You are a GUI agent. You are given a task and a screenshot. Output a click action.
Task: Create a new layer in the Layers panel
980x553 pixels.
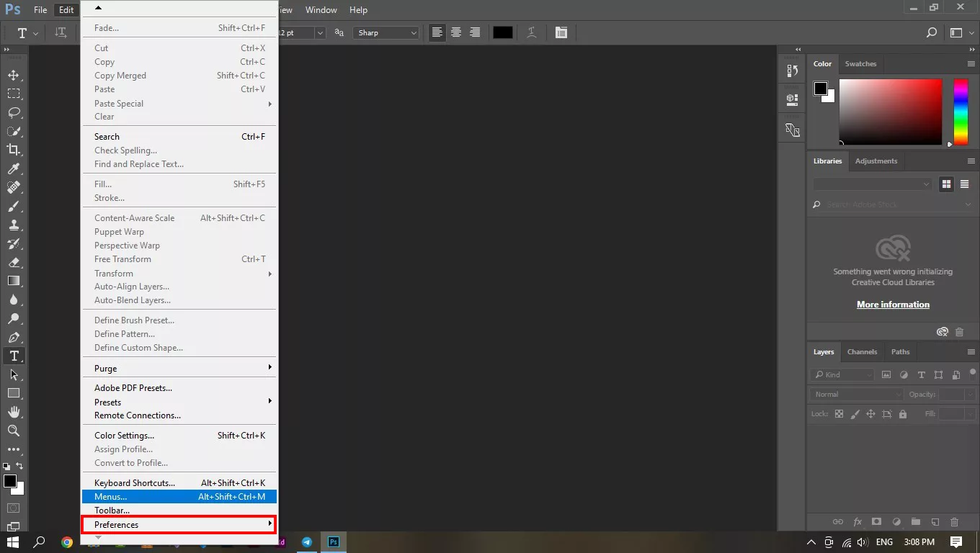[x=935, y=522]
